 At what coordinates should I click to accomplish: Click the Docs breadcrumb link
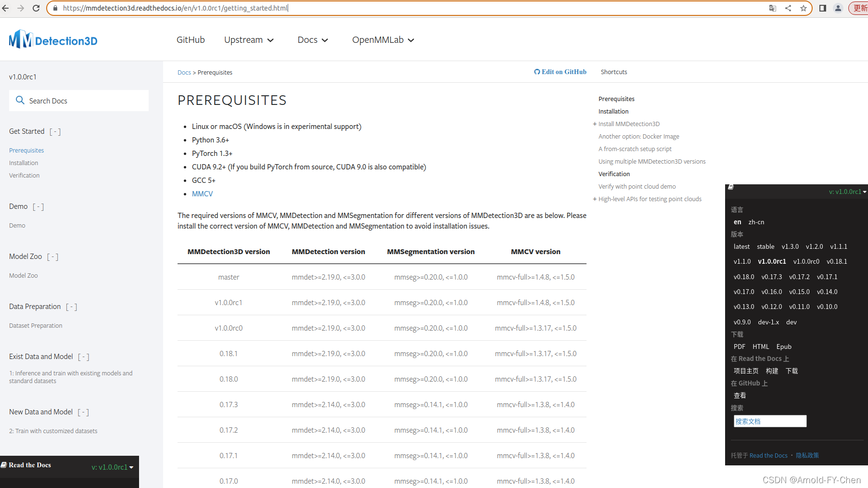pyautogui.click(x=184, y=73)
